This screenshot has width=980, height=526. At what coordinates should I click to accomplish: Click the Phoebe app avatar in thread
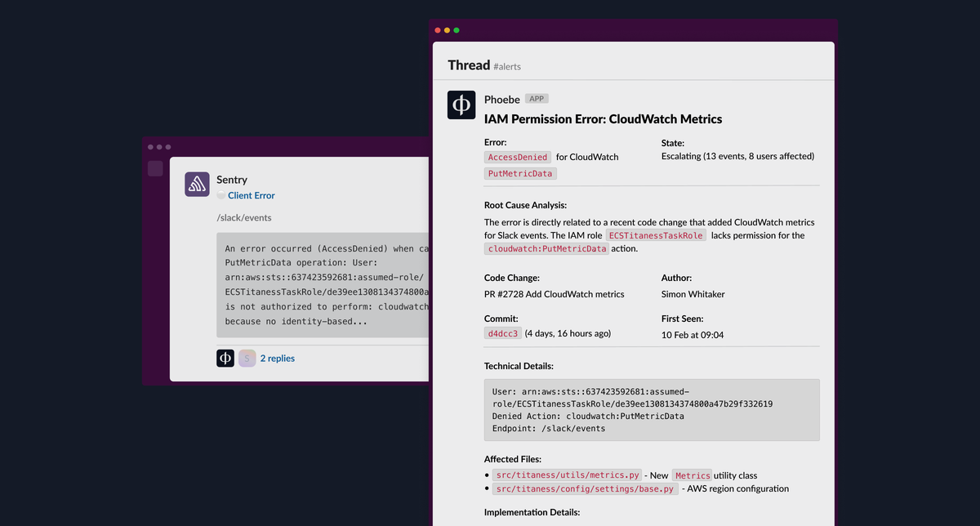[x=461, y=105]
